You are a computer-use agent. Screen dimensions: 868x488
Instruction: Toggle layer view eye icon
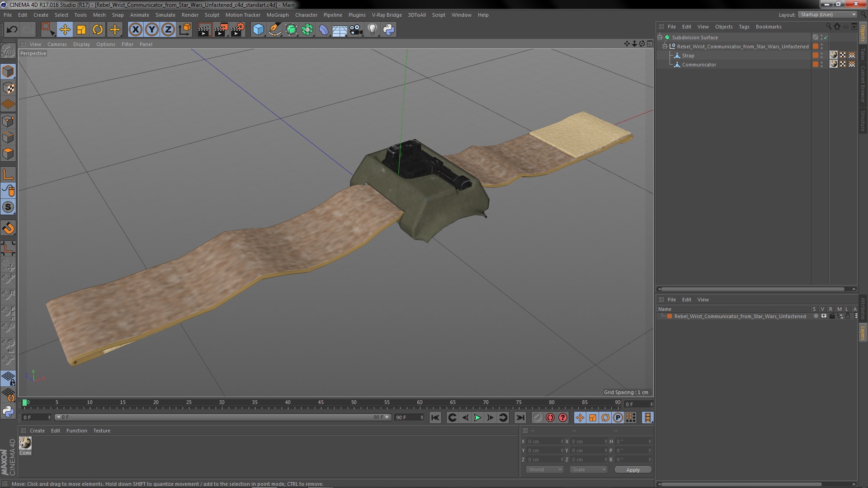[824, 316]
